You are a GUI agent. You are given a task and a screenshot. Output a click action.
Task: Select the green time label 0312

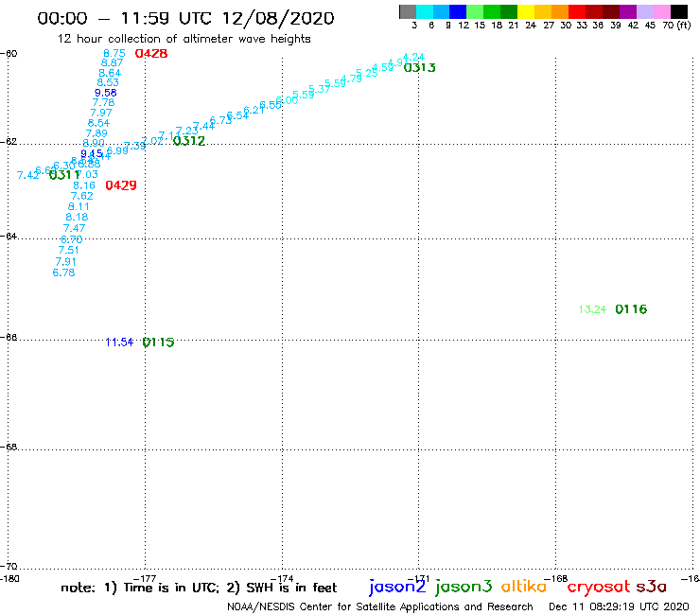click(x=189, y=141)
